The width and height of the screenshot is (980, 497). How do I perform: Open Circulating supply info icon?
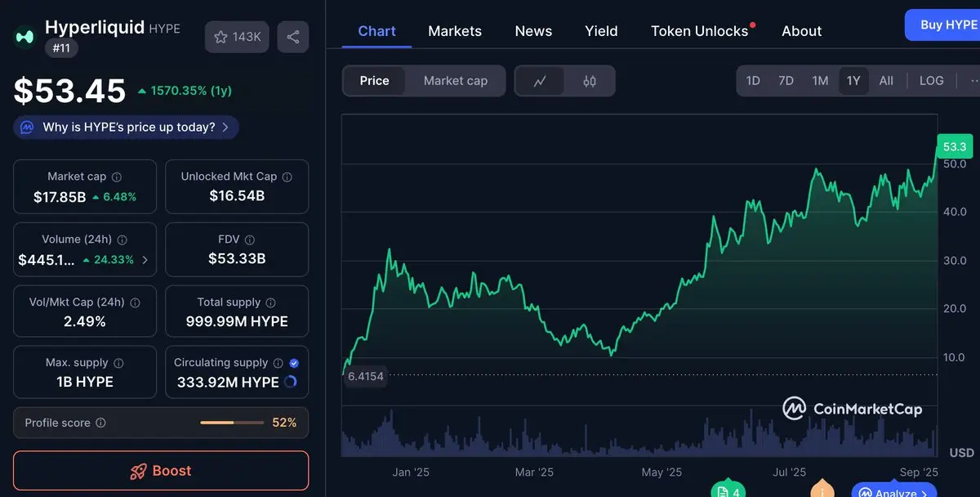click(x=278, y=363)
